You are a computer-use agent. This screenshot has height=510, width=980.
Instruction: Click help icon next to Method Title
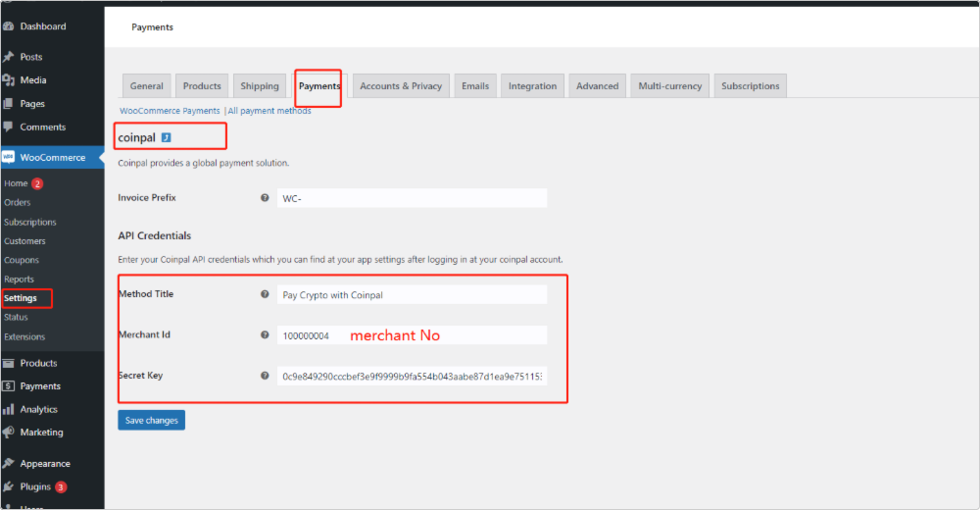click(x=265, y=294)
